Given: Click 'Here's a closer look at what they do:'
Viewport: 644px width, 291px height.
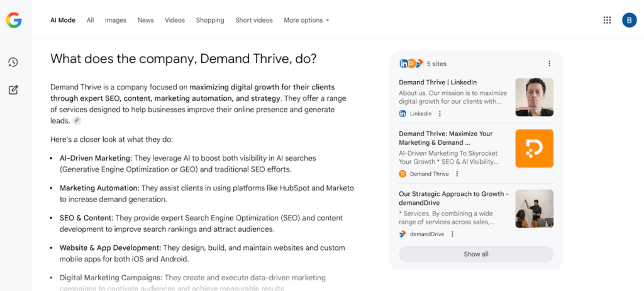Looking at the screenshot, I should point(112,140).
